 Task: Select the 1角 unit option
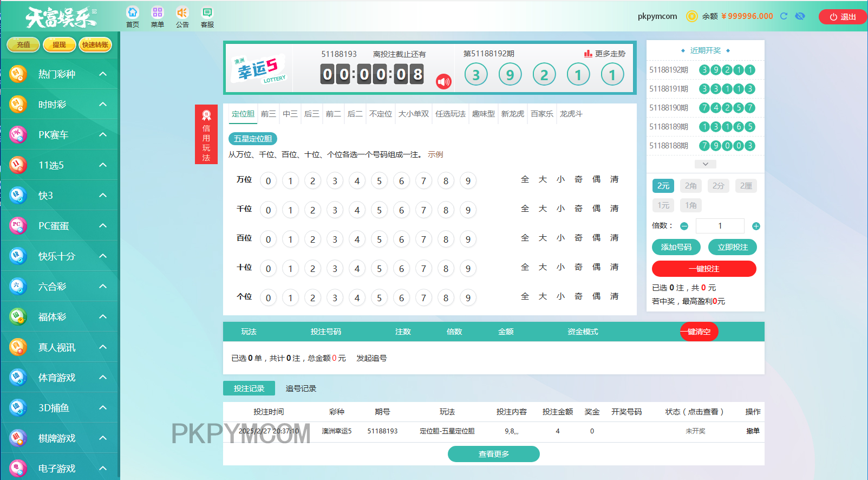(x=691, y=205)
